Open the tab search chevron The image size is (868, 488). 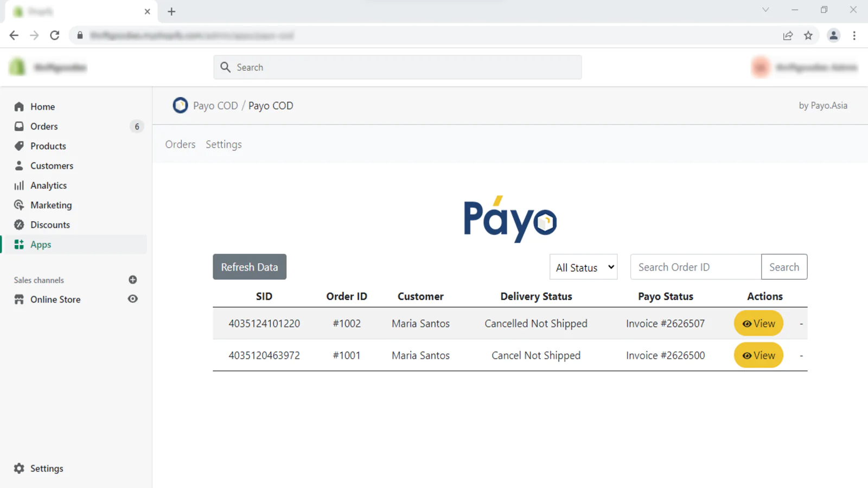pos(765,10)
